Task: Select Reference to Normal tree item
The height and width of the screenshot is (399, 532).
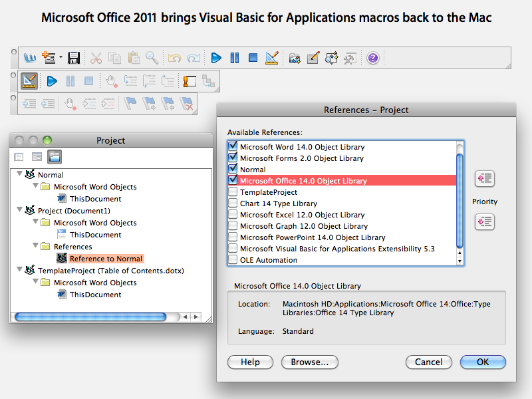Action: [x=106, y=259]
